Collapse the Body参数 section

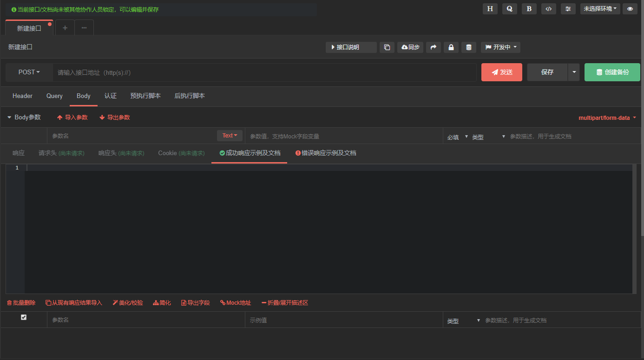click(x=24, y=118)
